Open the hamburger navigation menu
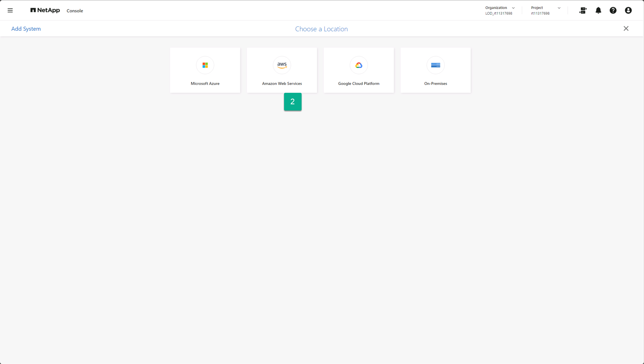644x364 pixels. [10, 10]
